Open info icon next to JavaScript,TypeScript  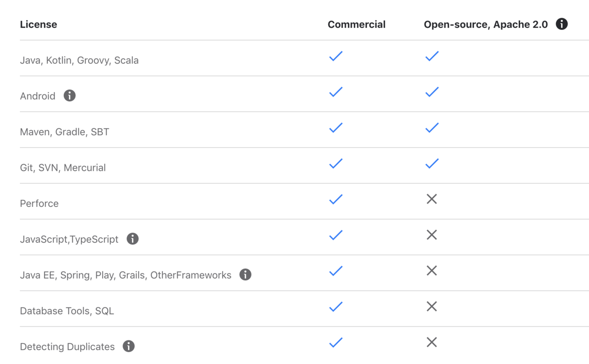pos(133,239)
